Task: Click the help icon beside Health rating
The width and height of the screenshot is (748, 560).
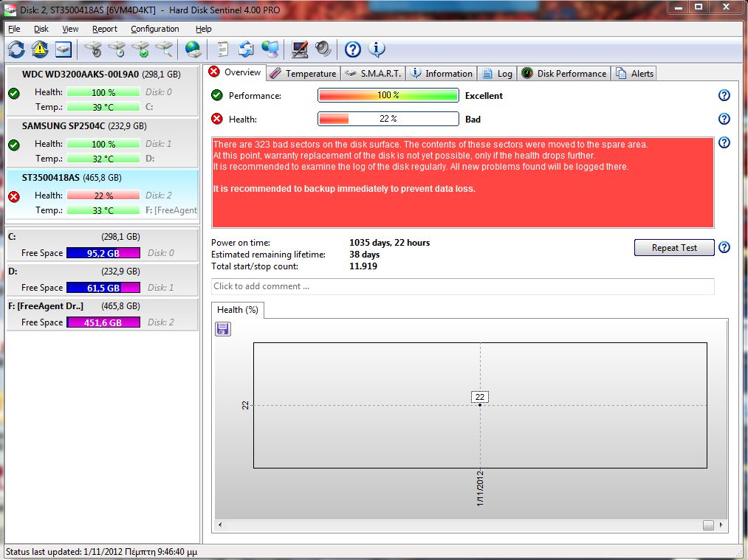Action: pos(724,119)
